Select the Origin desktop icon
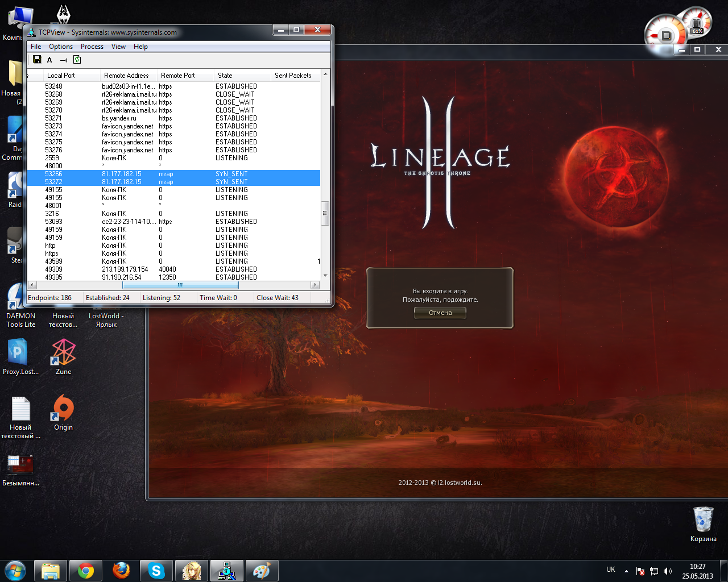The height and width of the screenshot is (582, 728). (63, 413)
